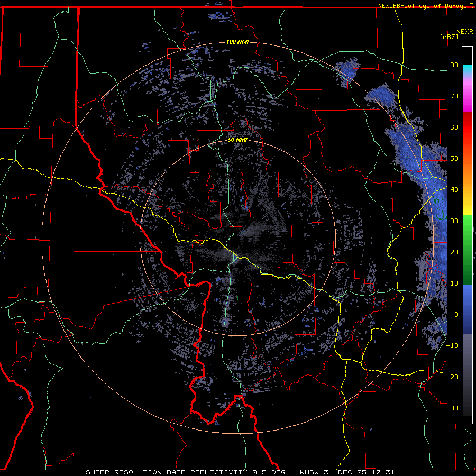Click the dBZ unit label above the color scale
Screen dimensions: 476x476
(449, 36)
